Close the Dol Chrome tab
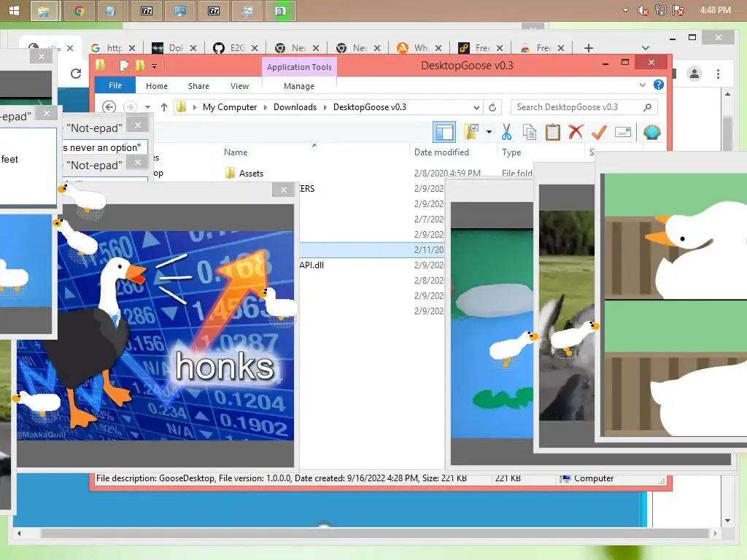The width and height of the screenshot is (747, 560). click(193, 47)
